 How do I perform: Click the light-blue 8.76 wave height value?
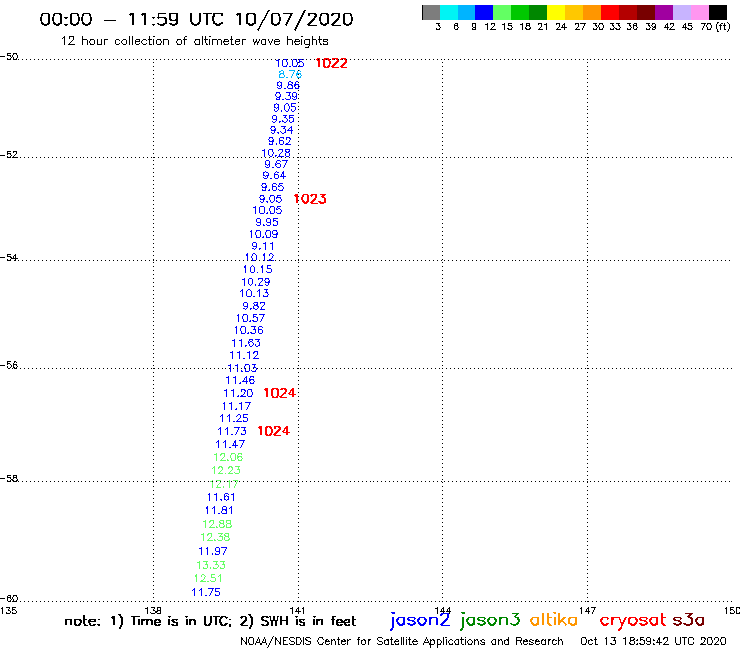click(290, 74)
